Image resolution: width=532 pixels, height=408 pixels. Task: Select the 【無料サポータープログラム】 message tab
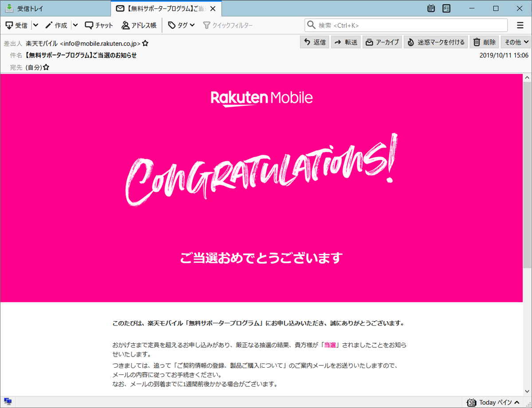pyautogui.click(x=166, y=8)
